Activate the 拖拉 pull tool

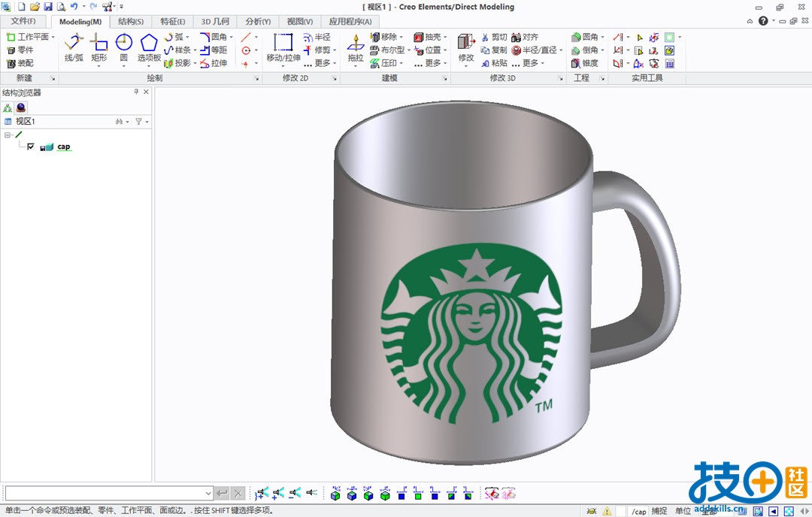[355, 47]
